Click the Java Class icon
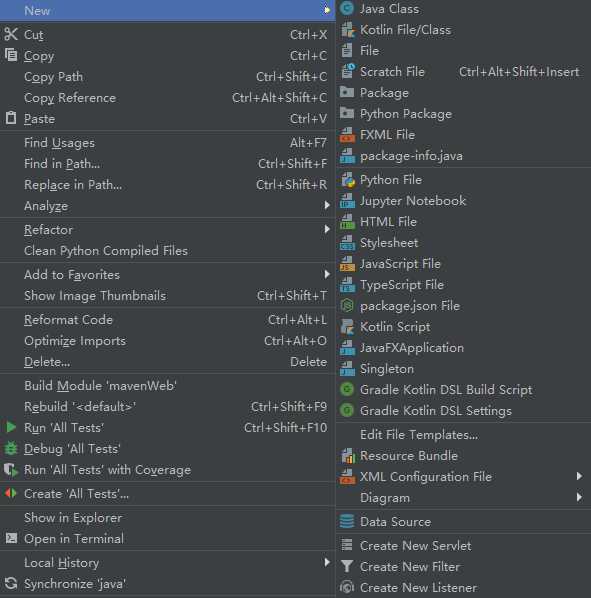 point(347,8)
